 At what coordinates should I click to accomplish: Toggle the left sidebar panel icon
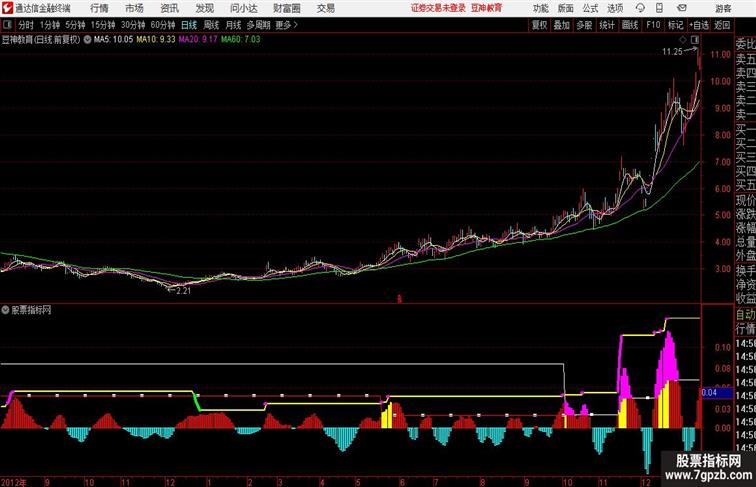pyautogui.click(x=7, y=25)
